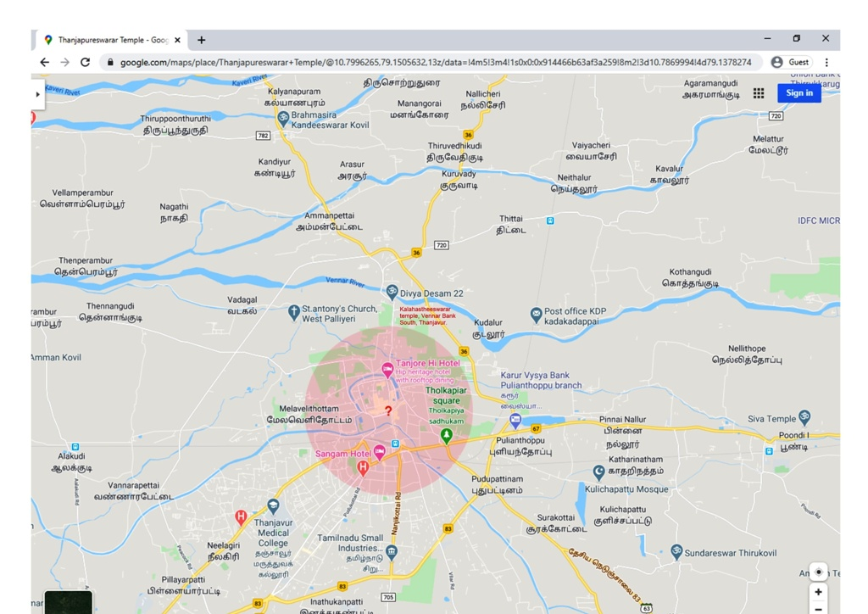Show your location on the map

(817, 572)
